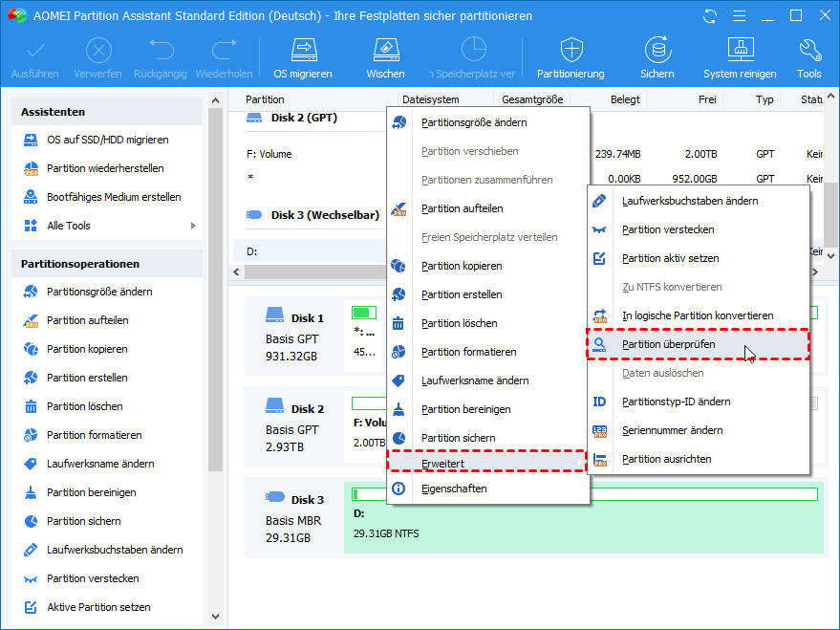Select the F: Volume row in list
The image size is (840, 630).
(311, 154)
